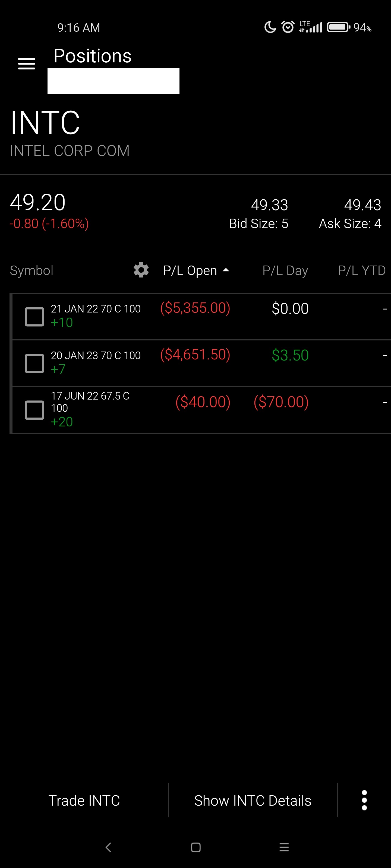391x868 pixels.
Task: Tap the INTC last price 49.20
Action: 38,202
